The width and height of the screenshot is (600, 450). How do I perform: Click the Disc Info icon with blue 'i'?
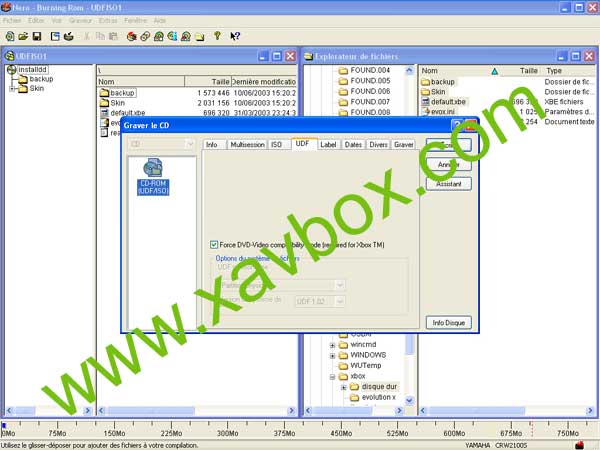[172, 36]
